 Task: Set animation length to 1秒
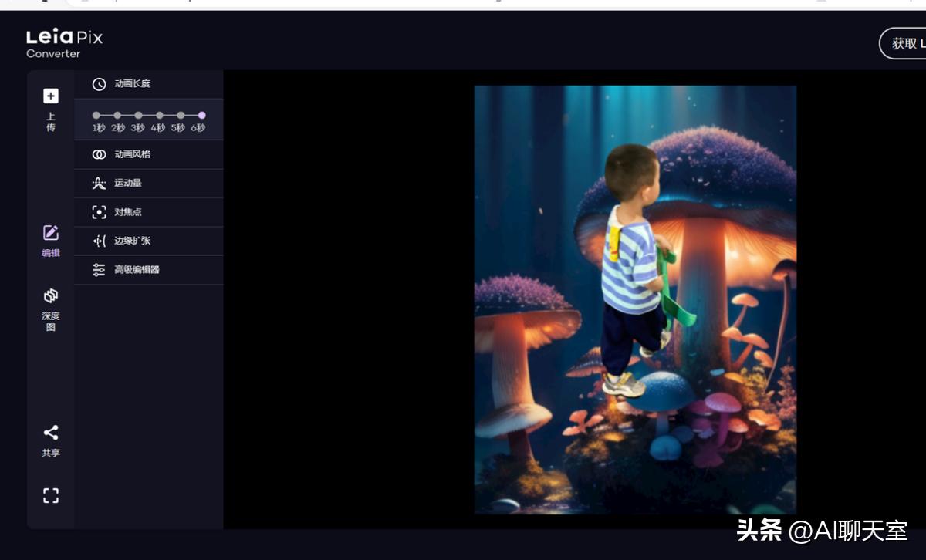(x=96, y=116)
